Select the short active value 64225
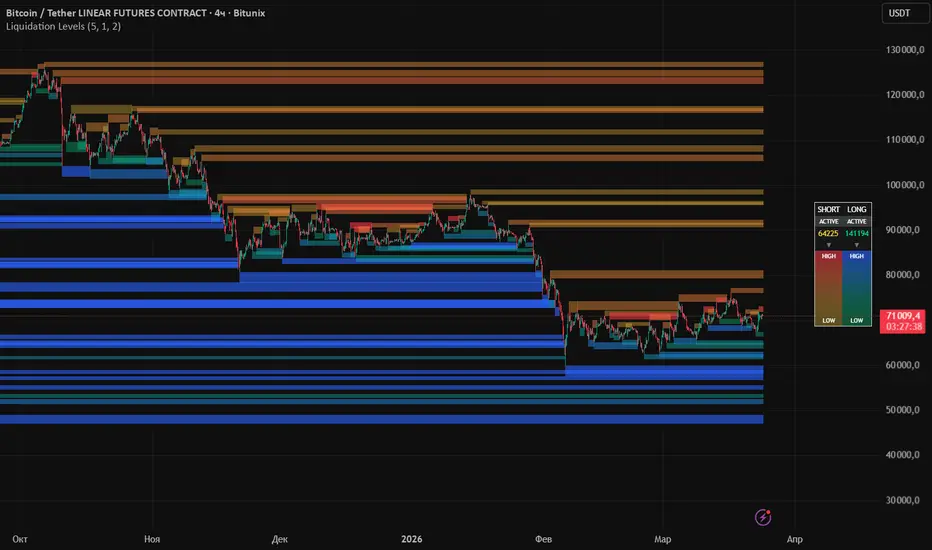The height and width of the screenshot is (550, 932). [828, 234]
